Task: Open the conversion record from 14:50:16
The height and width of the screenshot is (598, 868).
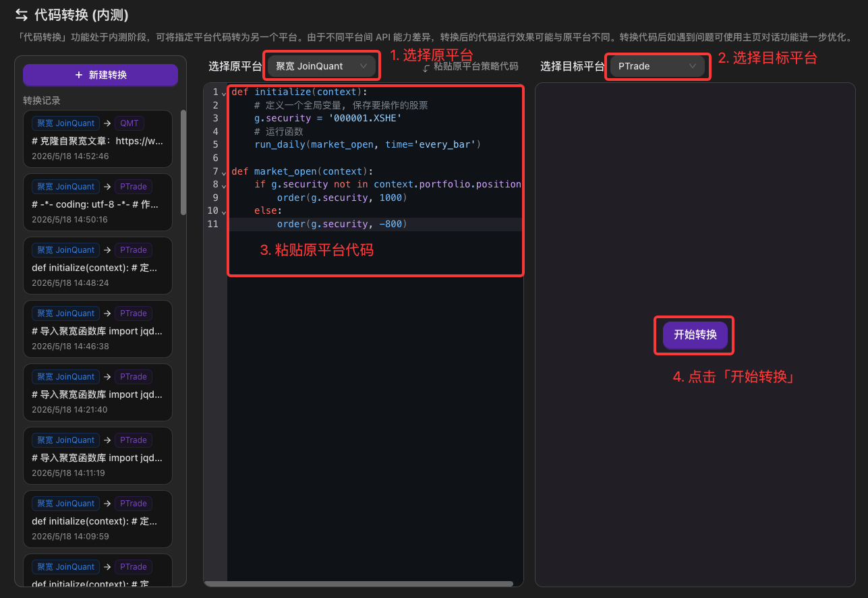Action: coord(98,202)
